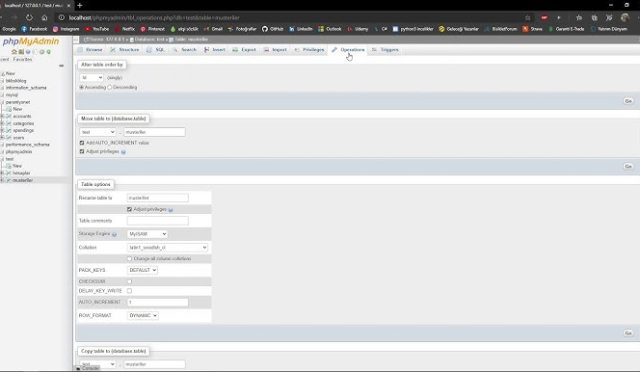This screenshot has height=372, width=640.
Task: Switch to the Search tab
Action: tap(185, 50)
